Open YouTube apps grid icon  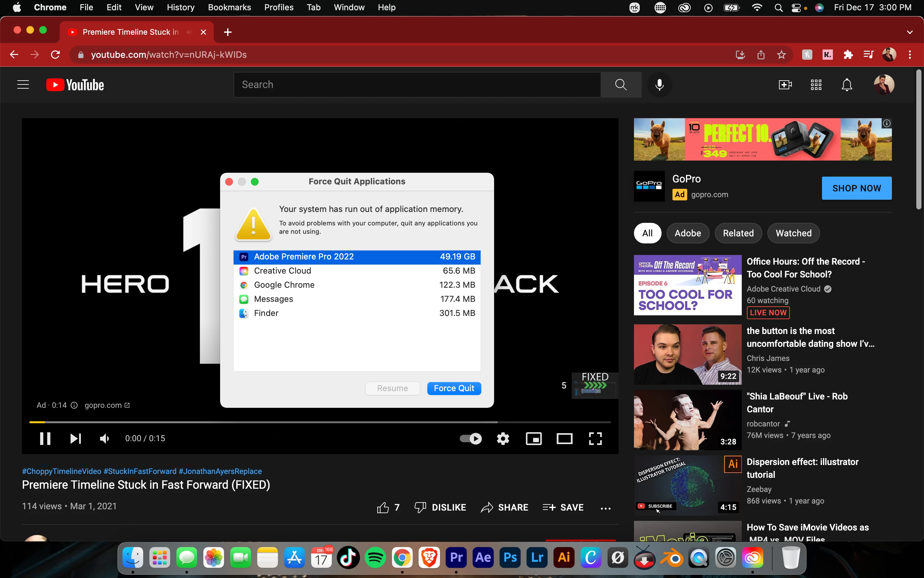(x=816, y=85)
